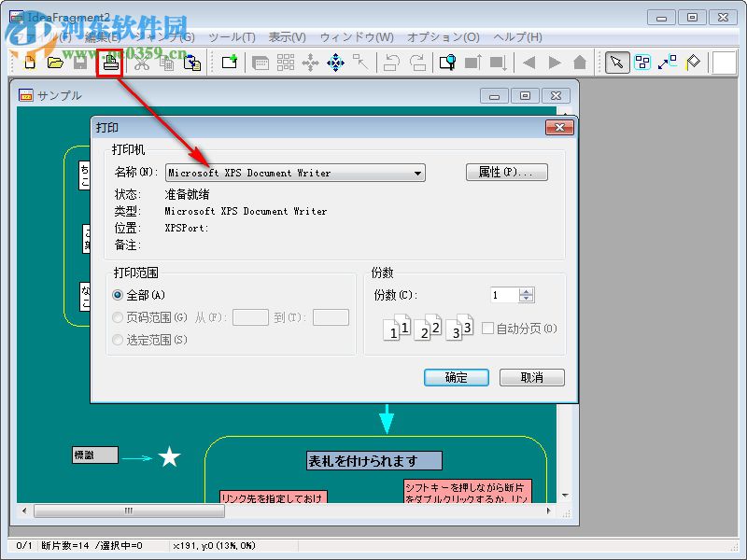Open the オプション(O) menu
Screen dimensions: 747x560
pyautogui.click(x=437, y=37)
